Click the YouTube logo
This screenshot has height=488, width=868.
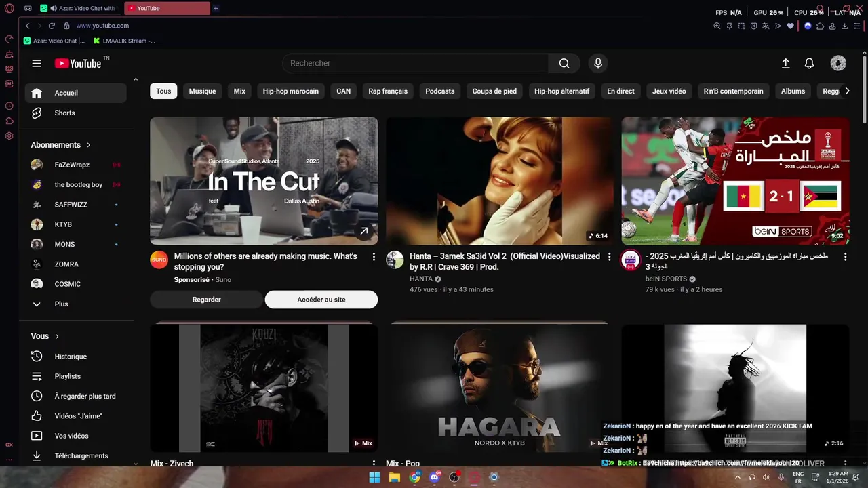click(78, 63)
